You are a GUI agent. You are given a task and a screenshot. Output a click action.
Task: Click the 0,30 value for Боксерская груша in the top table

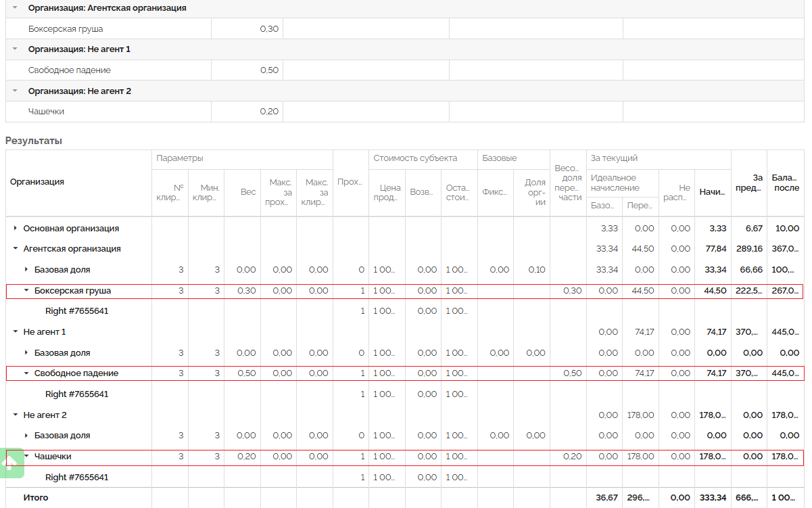click(x=268, y=29)
